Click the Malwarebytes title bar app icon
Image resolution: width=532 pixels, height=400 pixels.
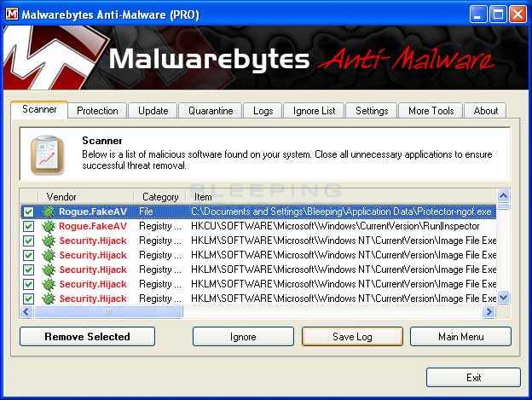coord(12,14)
